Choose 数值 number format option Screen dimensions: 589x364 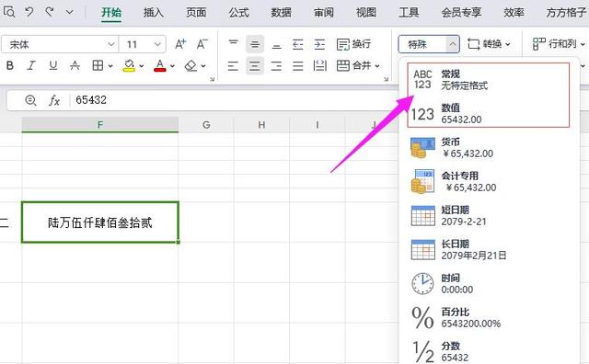click(489, 113)
